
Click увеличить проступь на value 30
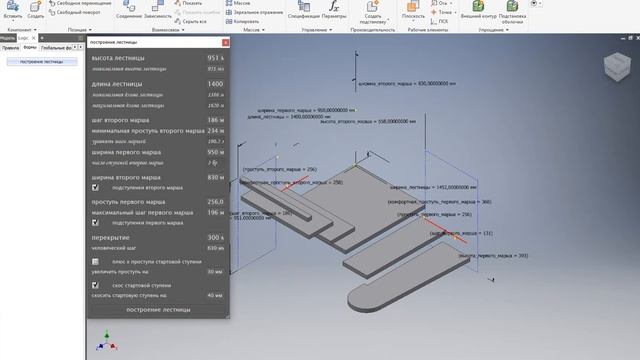(215, 271)
